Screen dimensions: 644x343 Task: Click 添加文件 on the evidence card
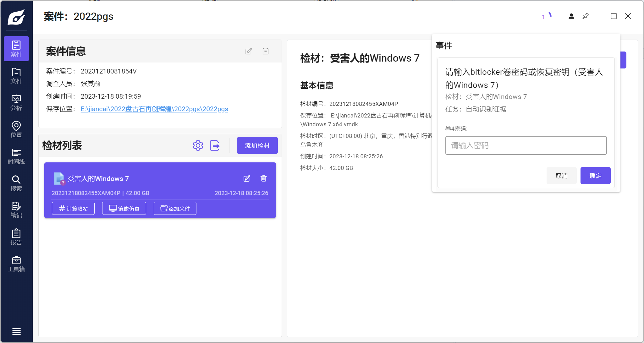(x=175, y=208)
